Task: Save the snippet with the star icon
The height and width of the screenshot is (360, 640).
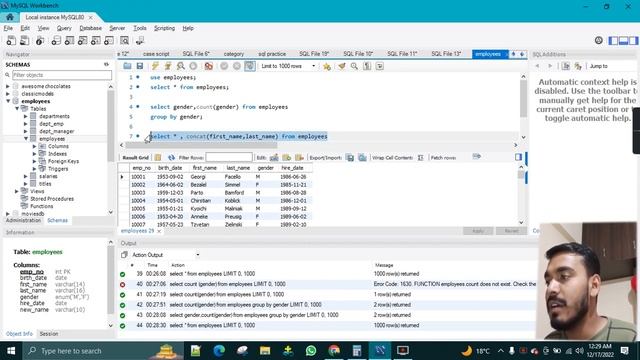Action: point(327,66)
